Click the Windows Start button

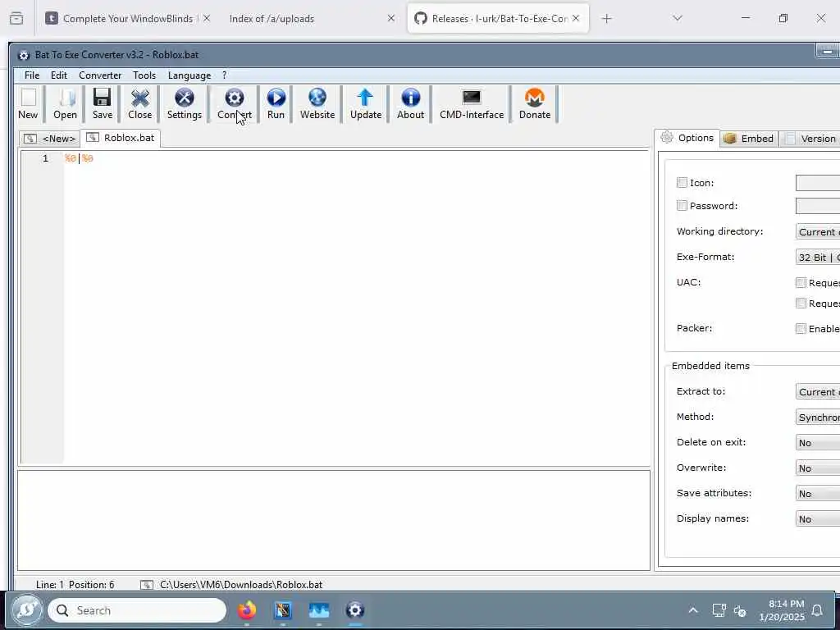click(27, 610)
